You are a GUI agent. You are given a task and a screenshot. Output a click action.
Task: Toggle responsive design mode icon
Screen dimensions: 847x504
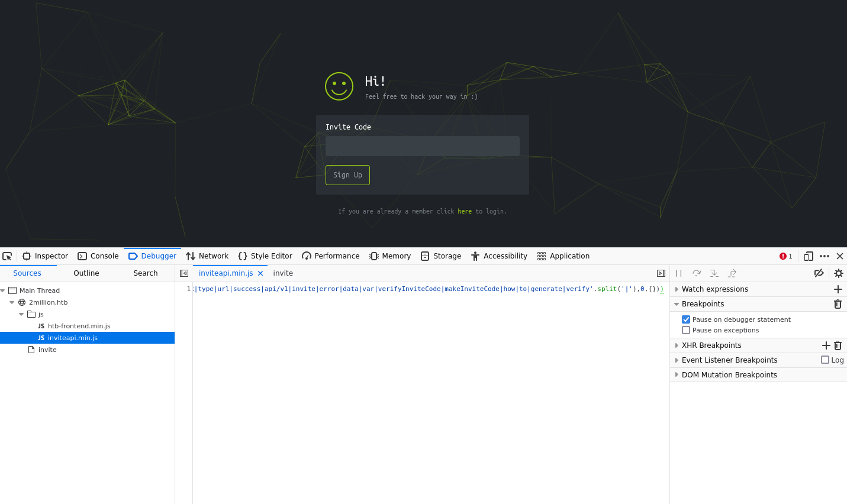pos(809,256)
